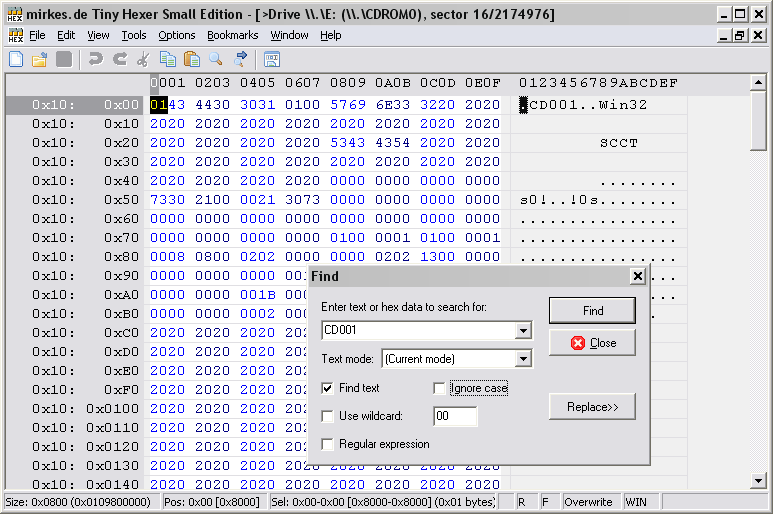The width and height of the screenshot is (773, 514).
Task: Click the HEX application icon in title bar
Action: (15, 14)
